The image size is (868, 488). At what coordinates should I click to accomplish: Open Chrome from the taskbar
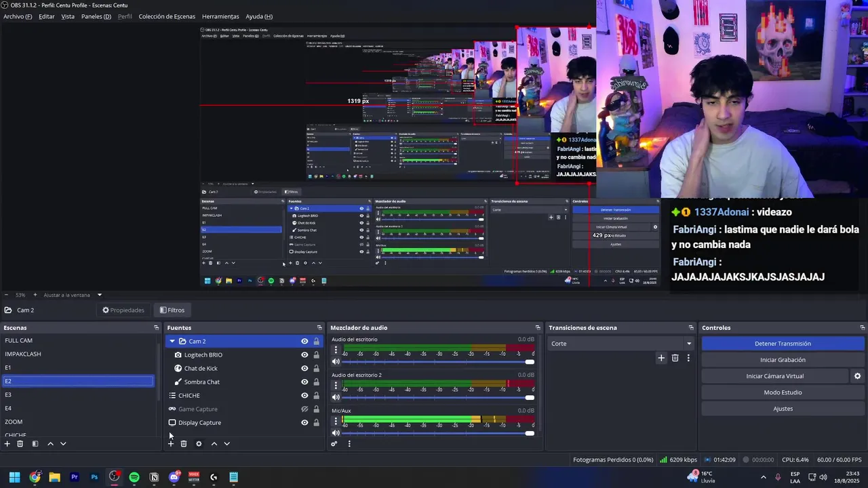[35, 477]
